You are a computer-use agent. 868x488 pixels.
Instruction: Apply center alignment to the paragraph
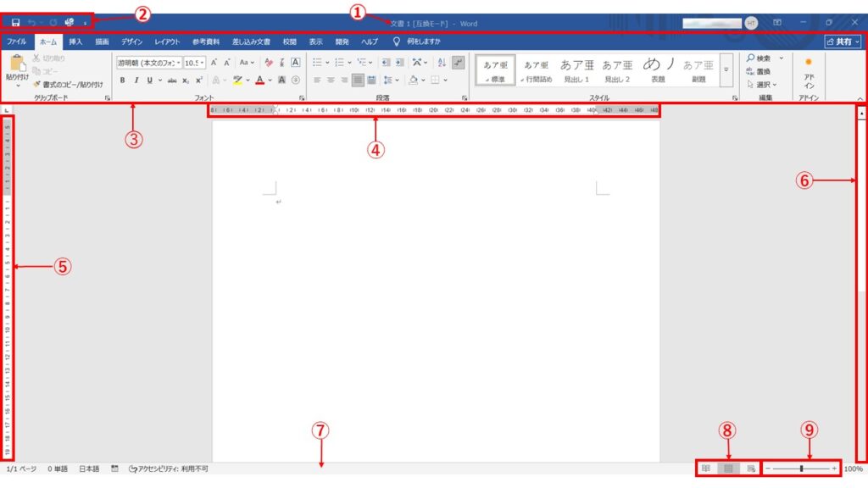(x=331, y=80)
